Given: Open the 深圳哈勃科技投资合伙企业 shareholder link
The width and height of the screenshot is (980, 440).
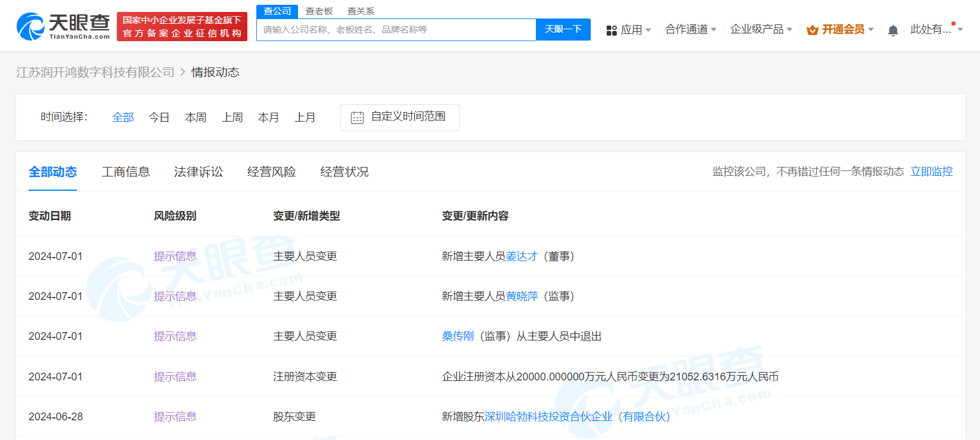Looking at the screenshot, I should click(577, 417).
